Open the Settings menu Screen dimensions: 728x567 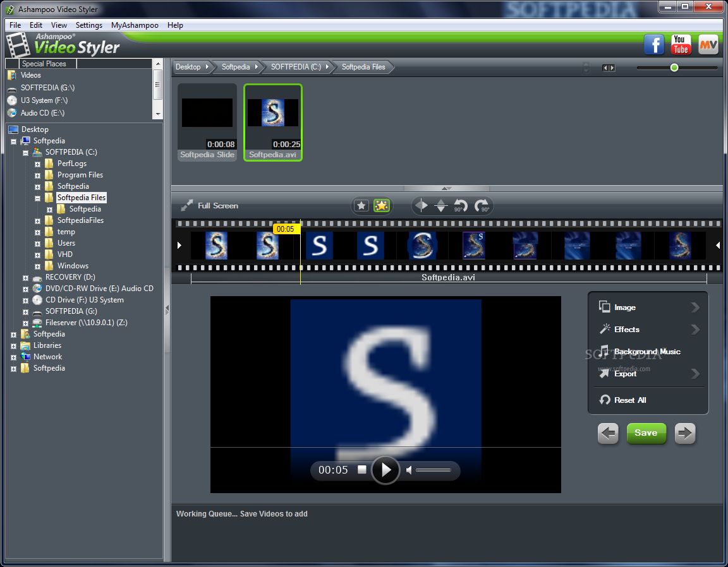(88, 25)
